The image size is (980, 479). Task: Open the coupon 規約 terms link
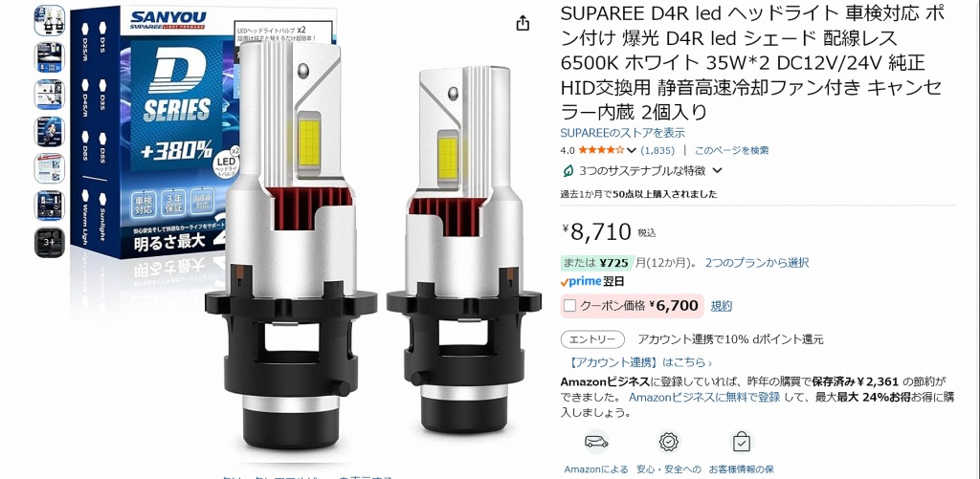point(722,306)
